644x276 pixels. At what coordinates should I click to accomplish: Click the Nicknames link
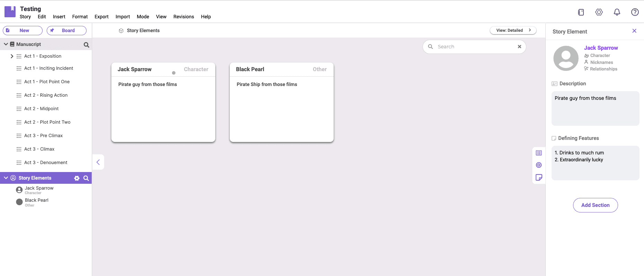click(x=601, y=63)
